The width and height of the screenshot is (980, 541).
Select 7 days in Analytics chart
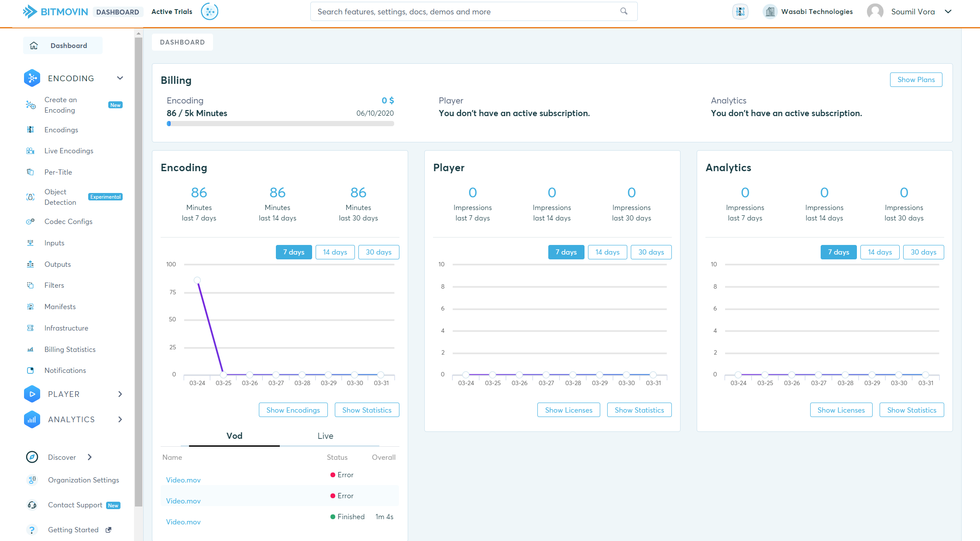pos(839,252)
